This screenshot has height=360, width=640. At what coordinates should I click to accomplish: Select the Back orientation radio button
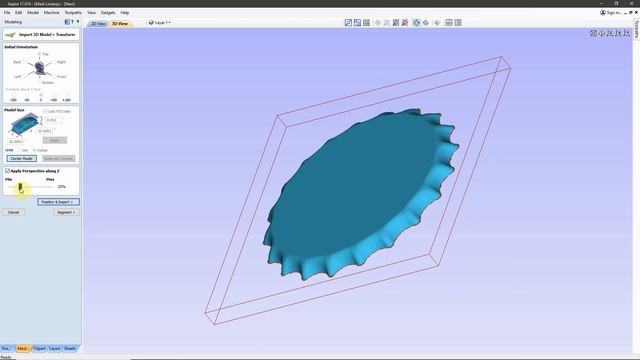click(24, 62)
